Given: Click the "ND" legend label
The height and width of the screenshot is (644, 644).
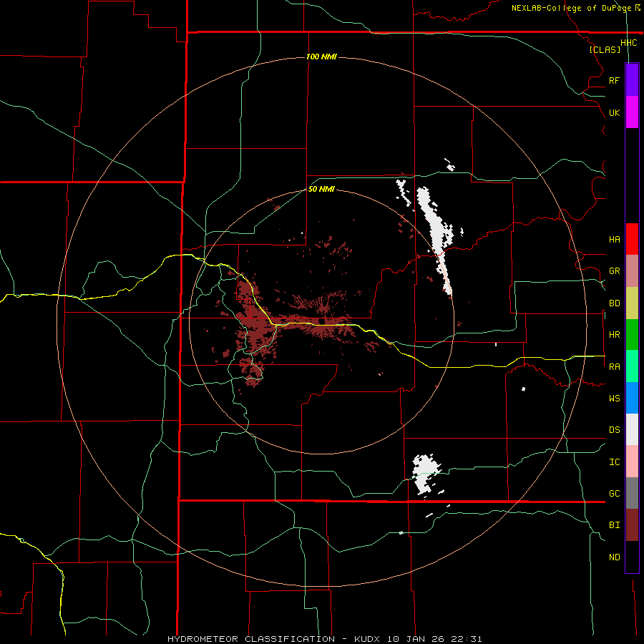Looking at the screenshot, I should [614, 557].
